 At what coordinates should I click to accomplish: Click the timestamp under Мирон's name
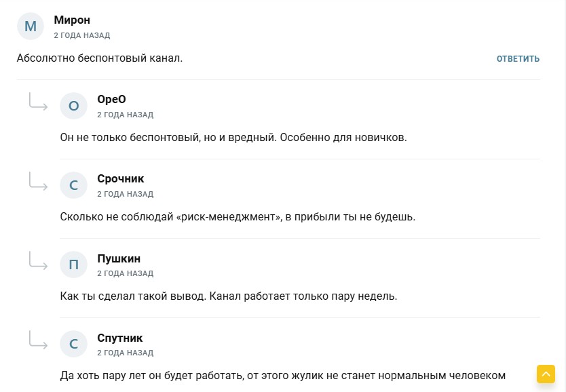pyautogui.click(x=82, y=35)
